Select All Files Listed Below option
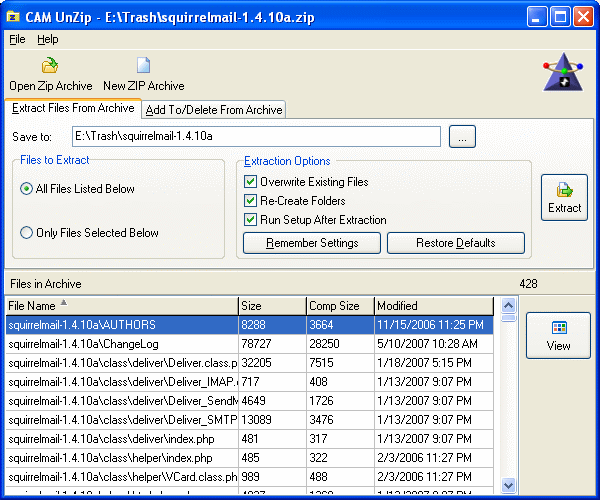The width and height of the screenshot is (600, 500). point(78,189)
